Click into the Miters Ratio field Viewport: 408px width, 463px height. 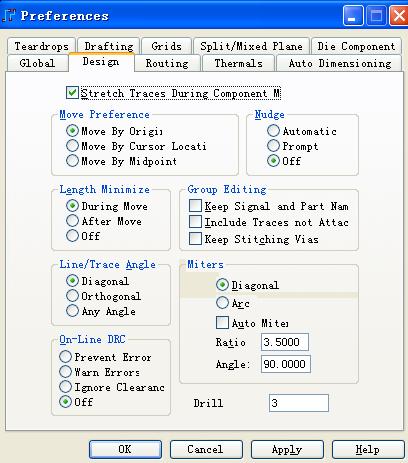[x=285, y=342]
